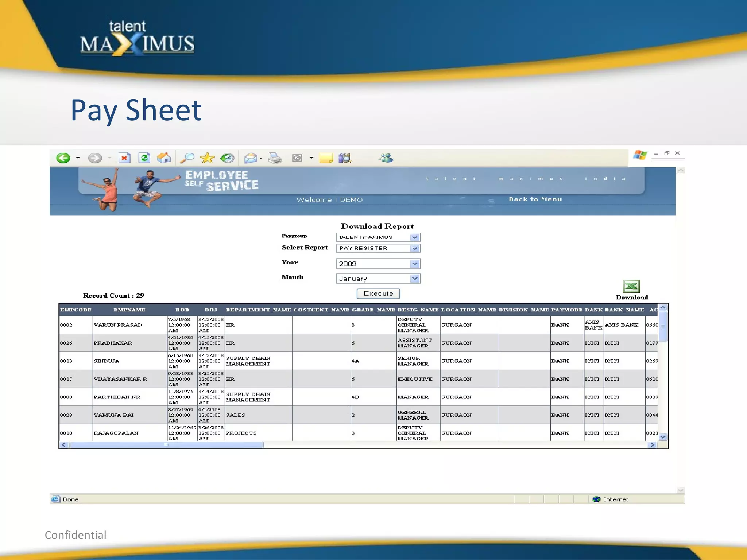The image size is (747, 560).
Task: Select the YAMUNA BAI name cell
Action: pos(129,415)
